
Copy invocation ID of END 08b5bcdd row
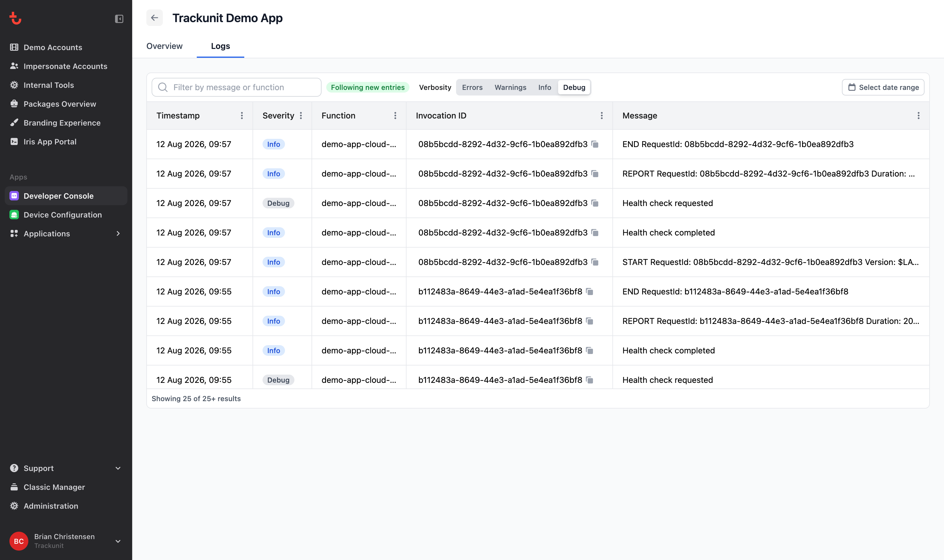click(x=595, y=144)
